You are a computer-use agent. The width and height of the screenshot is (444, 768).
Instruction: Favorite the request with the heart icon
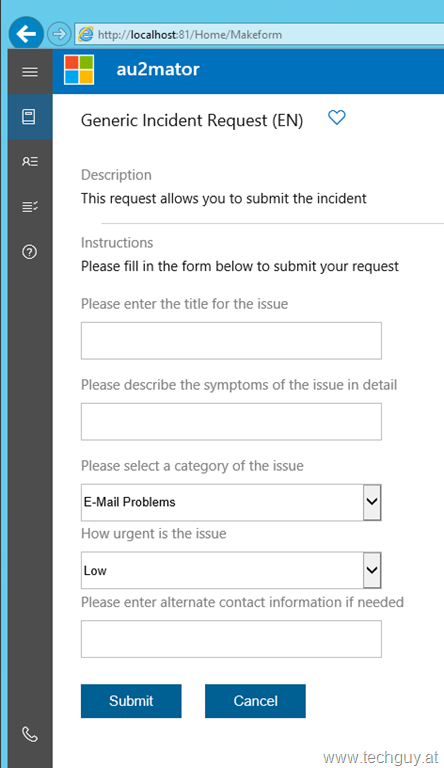tap(337, 118)
